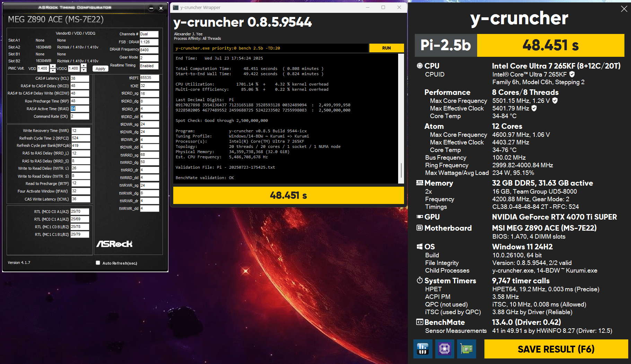Click the Channels # field

(149, 34)
